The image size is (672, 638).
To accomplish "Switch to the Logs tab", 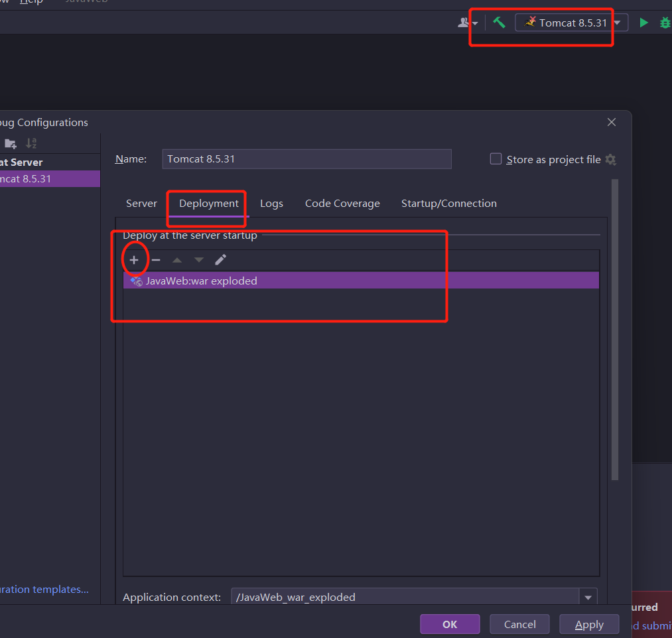I will pos(271,204).
